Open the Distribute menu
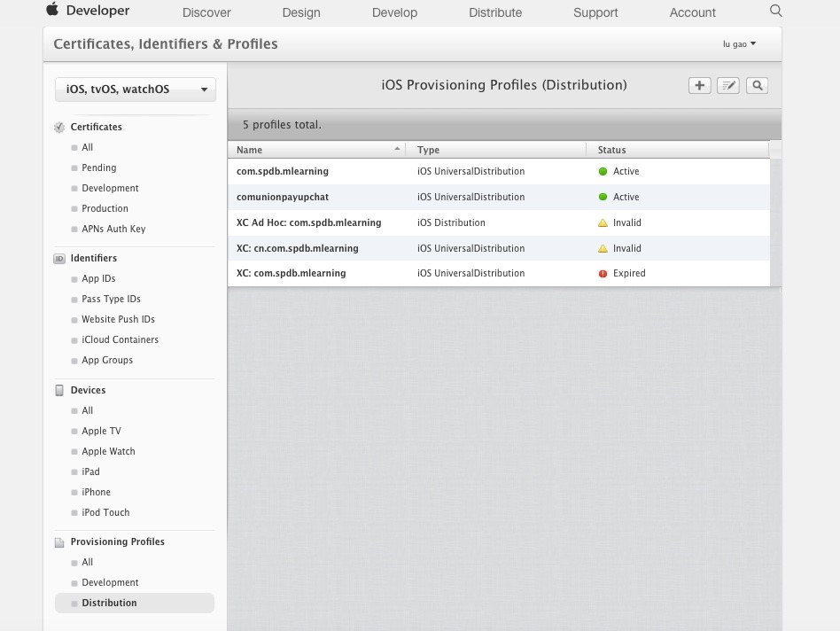840x631 pixels. [495, 12]
